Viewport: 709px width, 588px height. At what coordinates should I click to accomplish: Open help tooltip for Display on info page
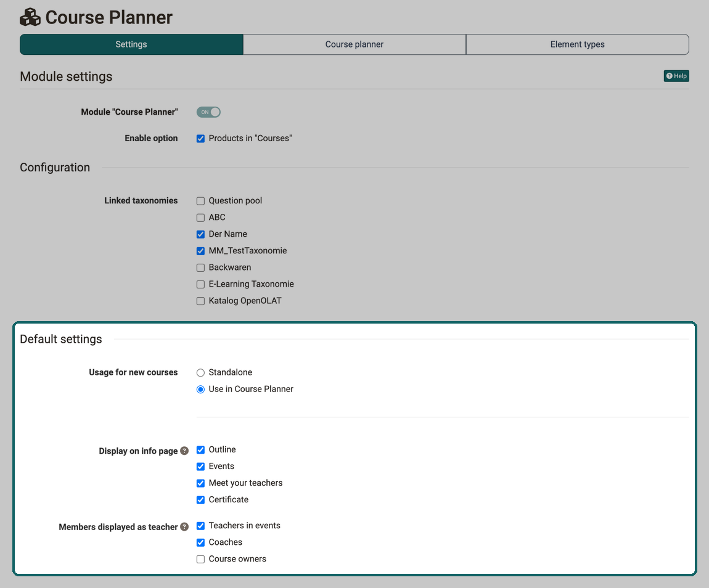184,451
